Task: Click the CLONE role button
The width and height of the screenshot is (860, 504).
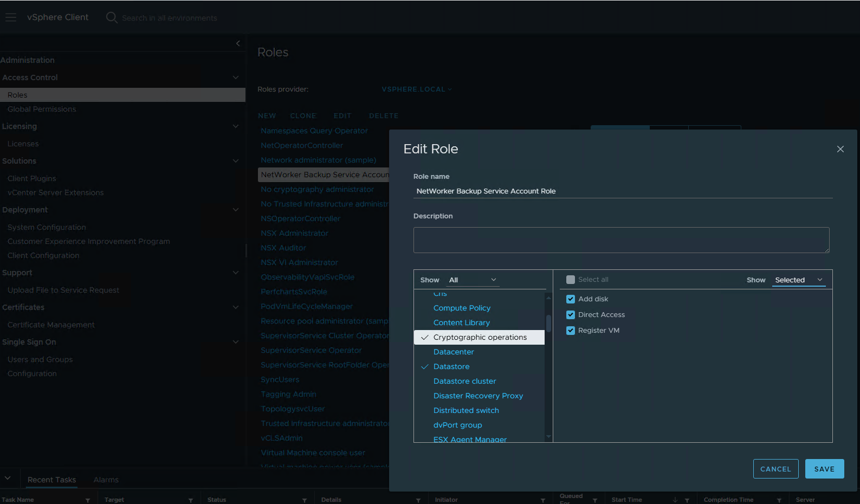Action: point(303,116)
